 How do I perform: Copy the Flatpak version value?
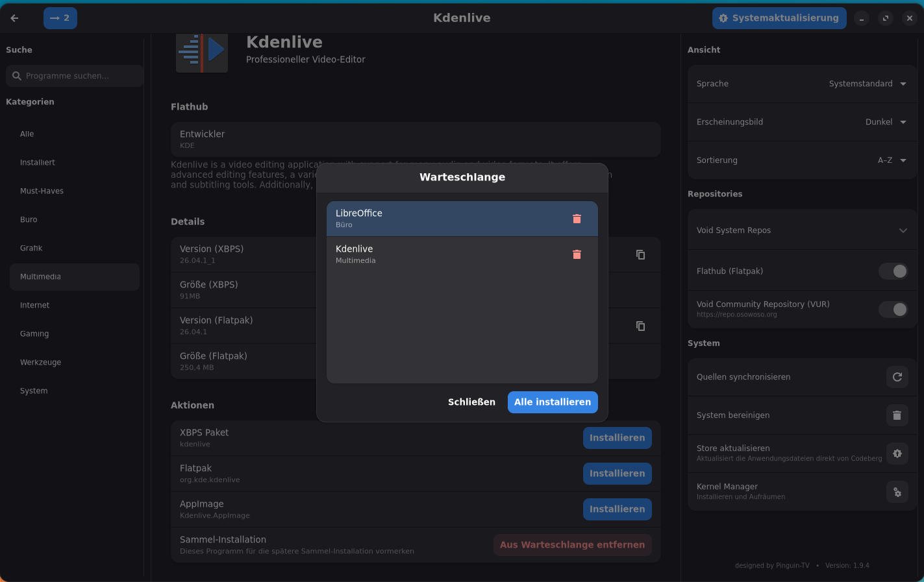[x=640, y=326]
